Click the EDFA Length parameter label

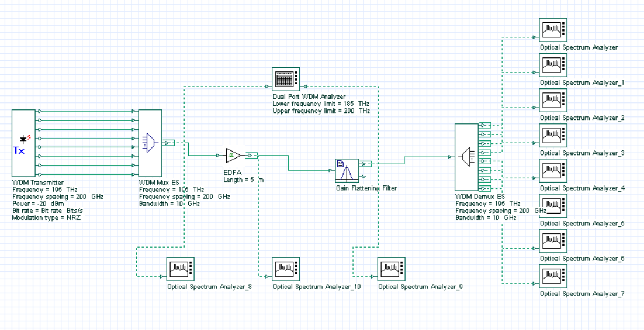click(244, 180)
